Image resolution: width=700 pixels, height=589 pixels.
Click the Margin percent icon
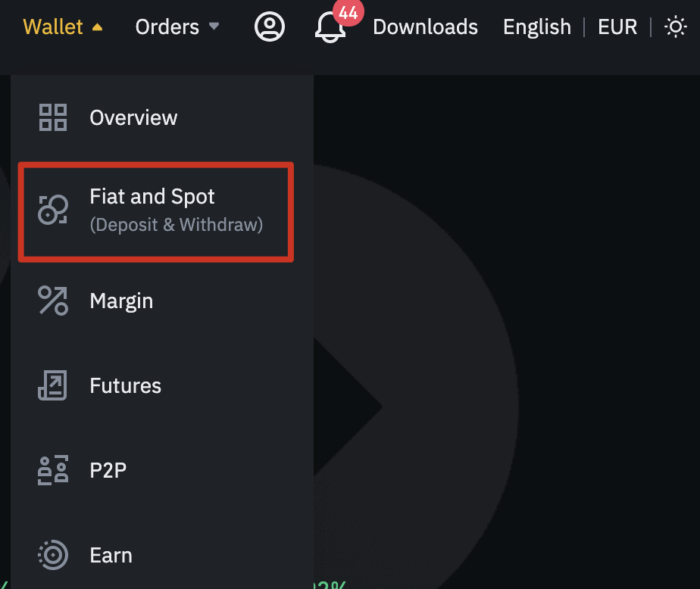[53, 301]
